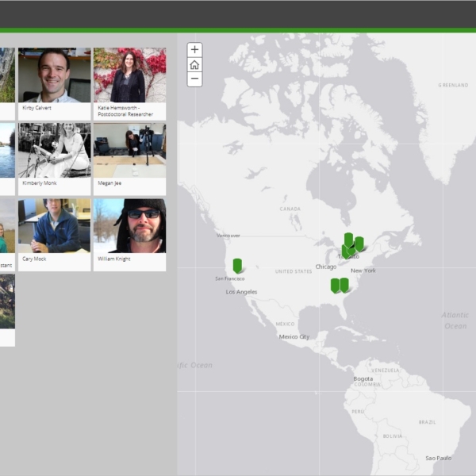Click the easternmost marker near Toronto
Screen dimensions: 476x476
click(359, 244)
